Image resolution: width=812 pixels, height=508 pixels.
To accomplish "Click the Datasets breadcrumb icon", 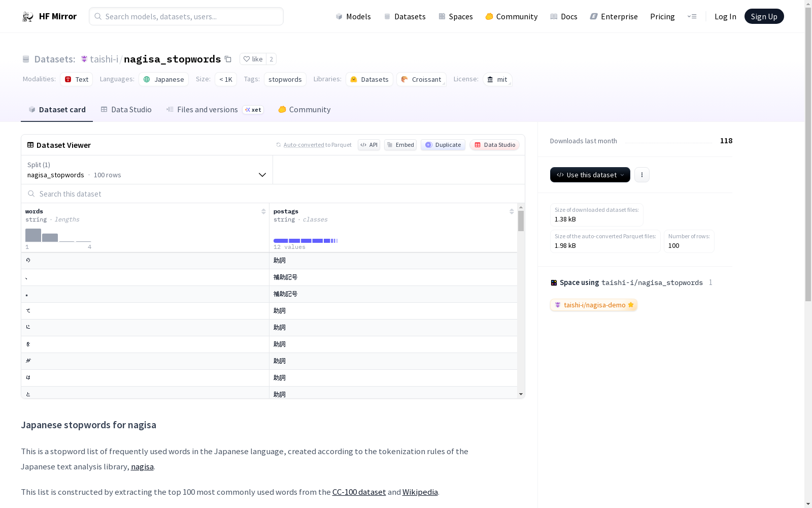I will (x=26, y=59).
